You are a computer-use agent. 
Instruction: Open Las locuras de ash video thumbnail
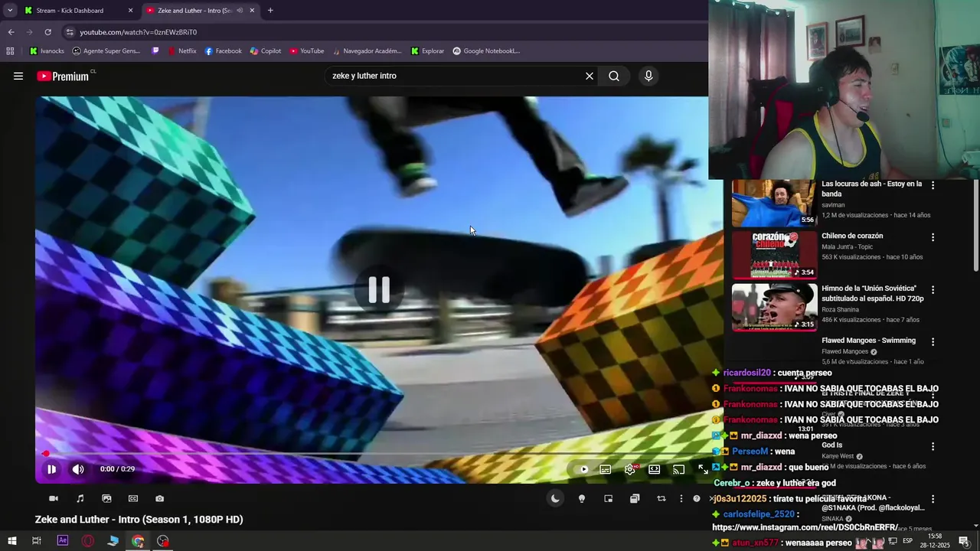click(x=773, y=204)
